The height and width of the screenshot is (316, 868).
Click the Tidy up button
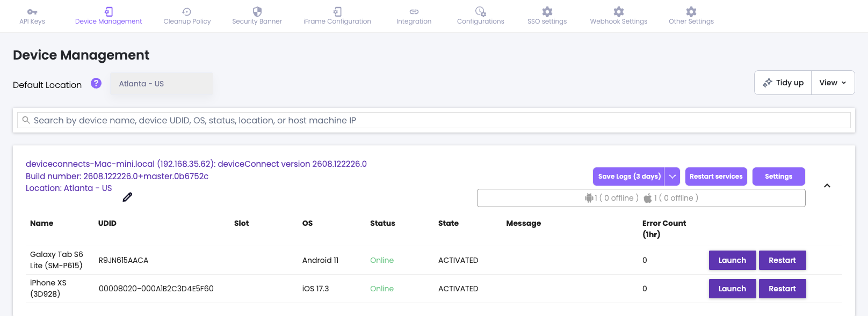tap(783, 83)
